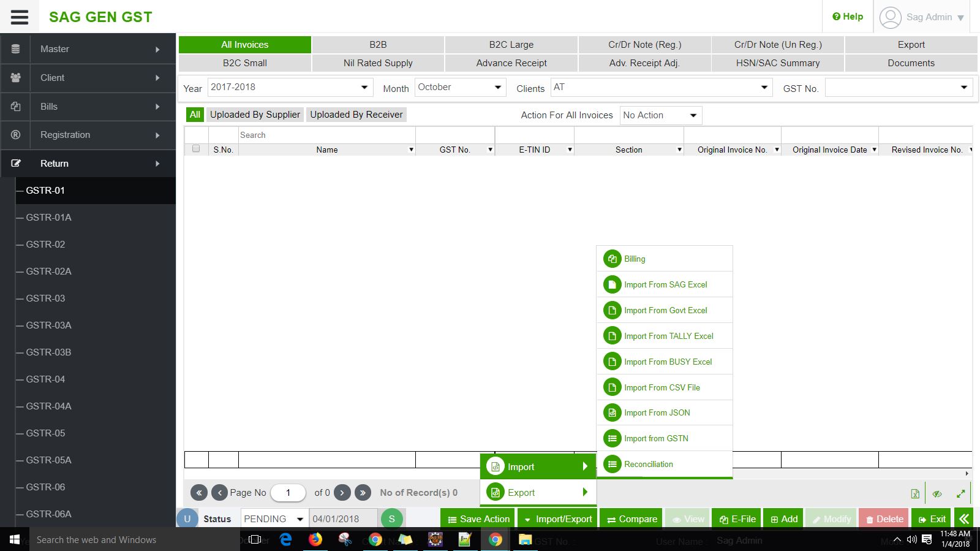
Task: Switch to B2B tab
Action: 378,45
